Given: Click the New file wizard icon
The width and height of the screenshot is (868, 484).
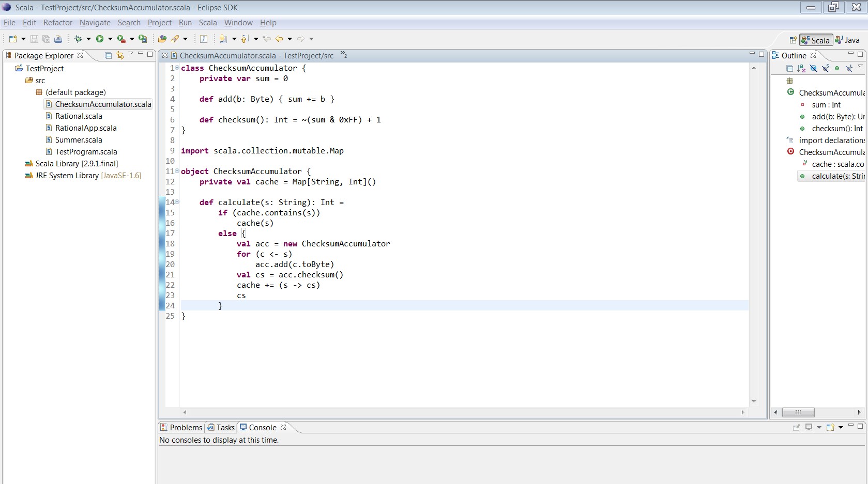Looking at the screenshot, I should pyautogui.click(x=13, y=39).
